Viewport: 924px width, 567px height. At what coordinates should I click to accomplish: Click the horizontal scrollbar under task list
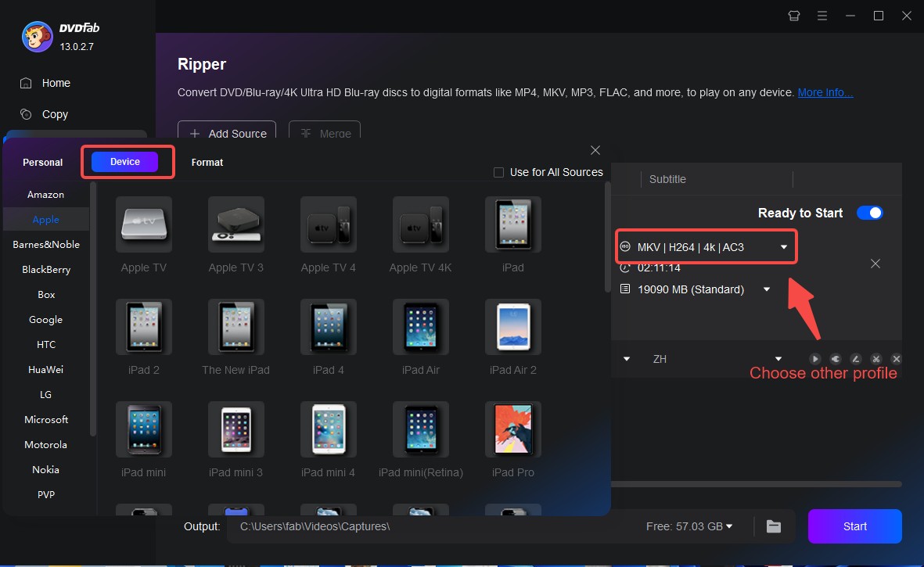[756, 484]
